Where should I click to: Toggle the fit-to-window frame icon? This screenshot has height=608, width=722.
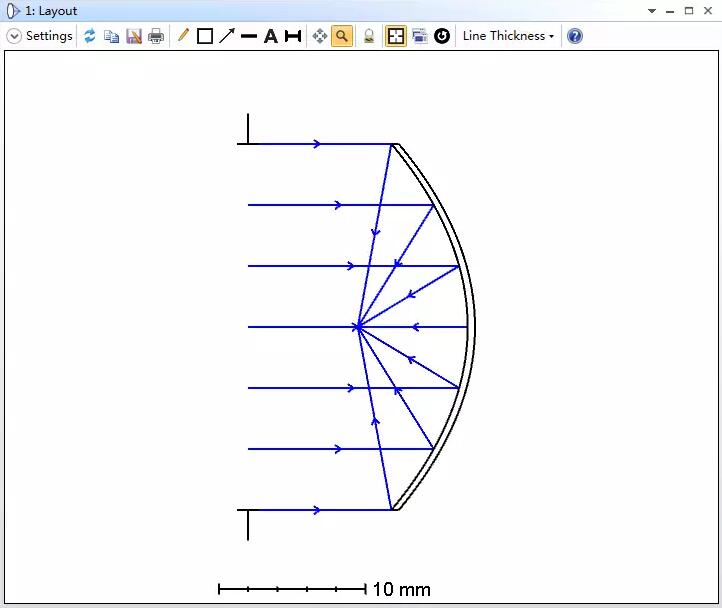[396, 36]
